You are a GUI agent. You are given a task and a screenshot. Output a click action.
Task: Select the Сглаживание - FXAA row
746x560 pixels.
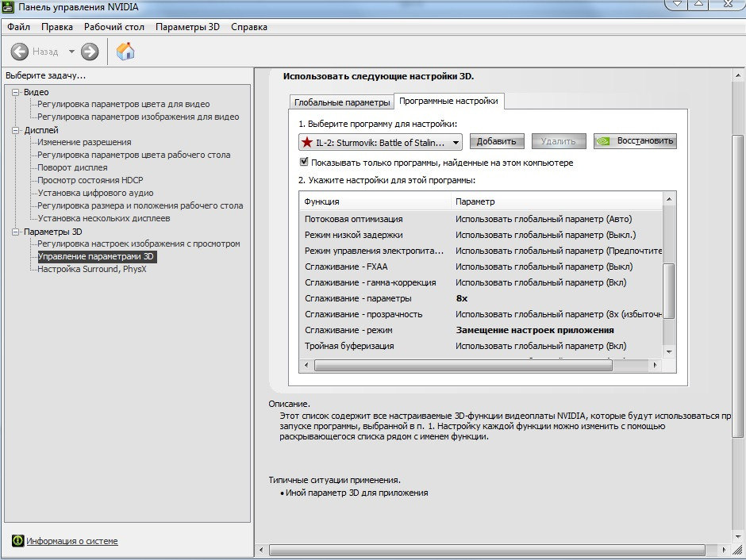[480, 267]
